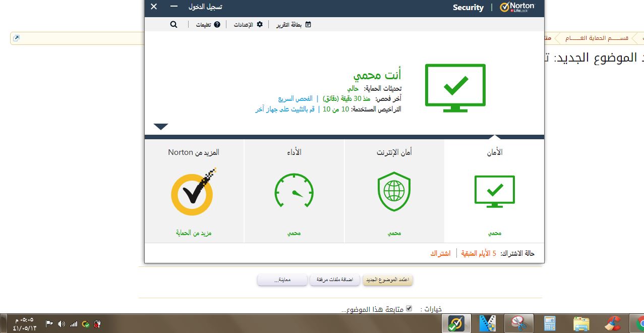Expand details with the dark down triangle

(x=161, y=127)
